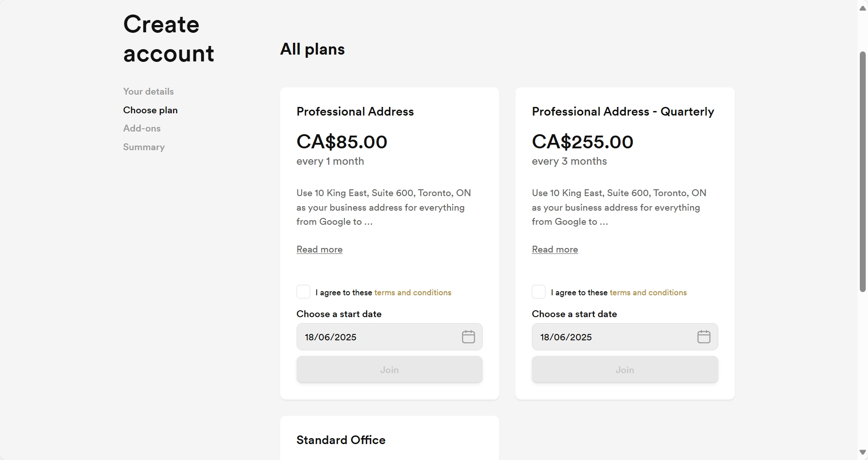
Task: Click the scrollbar down arrow
Action: coord(863,452)
